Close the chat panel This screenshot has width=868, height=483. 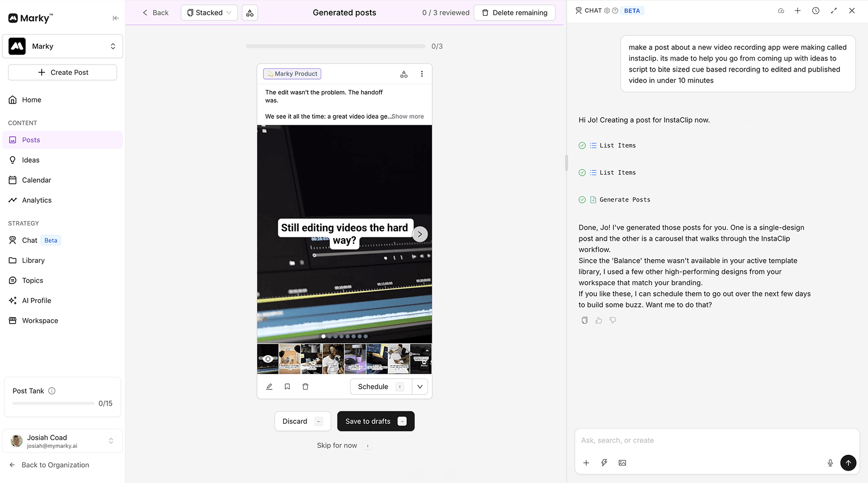point(852,10)
